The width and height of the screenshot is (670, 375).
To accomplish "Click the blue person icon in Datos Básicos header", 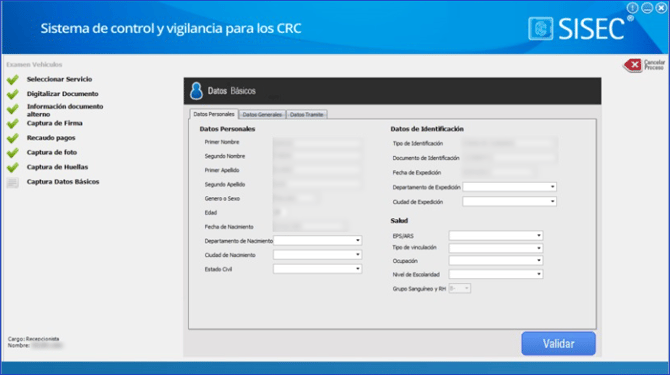I will pyautogui.click(x=197, y=91).
